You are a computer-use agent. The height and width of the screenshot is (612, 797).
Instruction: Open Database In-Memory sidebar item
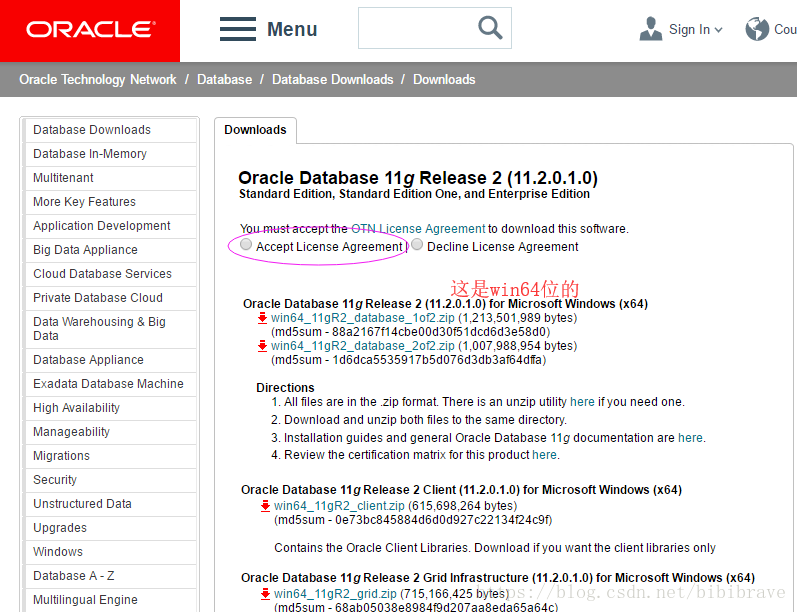[110, 154]
